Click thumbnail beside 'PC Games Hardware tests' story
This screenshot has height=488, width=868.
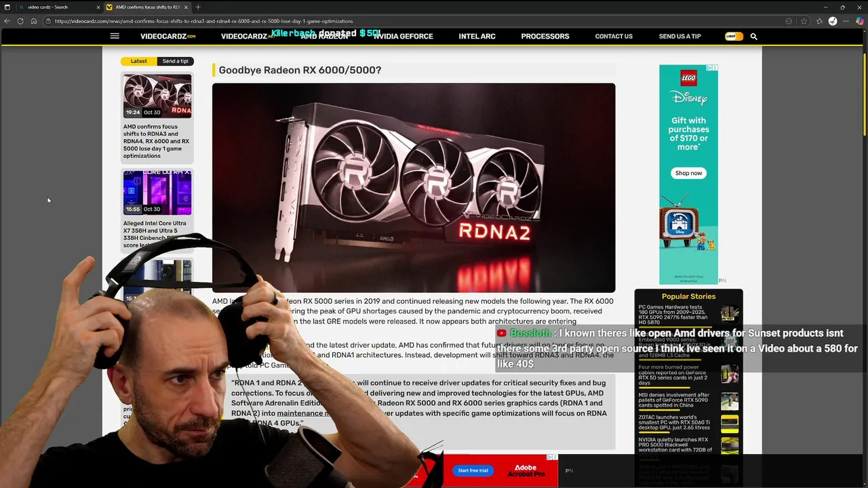pos(730,314)
